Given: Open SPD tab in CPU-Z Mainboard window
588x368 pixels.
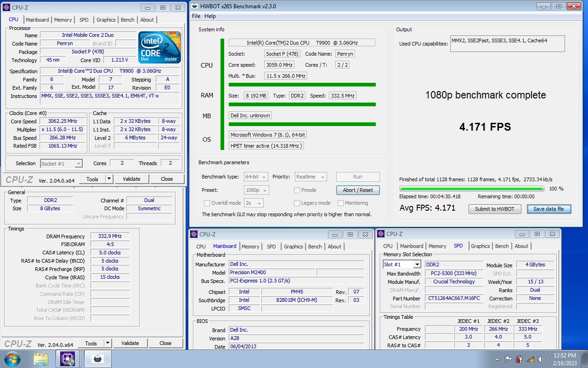Looking at the screenshot, I should click(271, 247).
